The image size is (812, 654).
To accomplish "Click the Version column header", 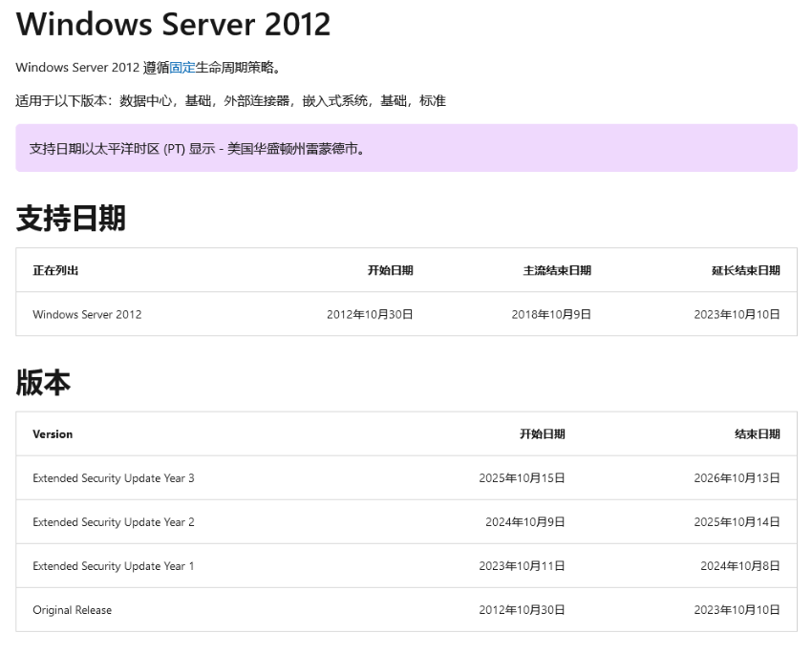I will 53,434.
